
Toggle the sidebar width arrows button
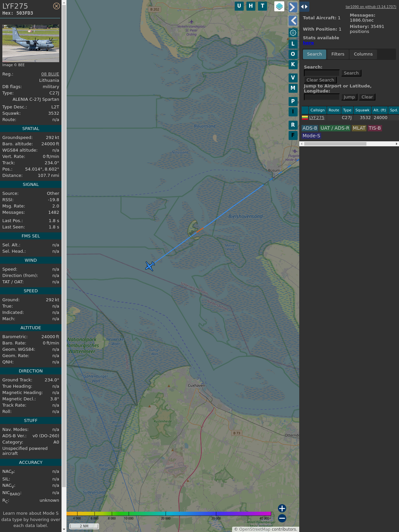point(304,7)
